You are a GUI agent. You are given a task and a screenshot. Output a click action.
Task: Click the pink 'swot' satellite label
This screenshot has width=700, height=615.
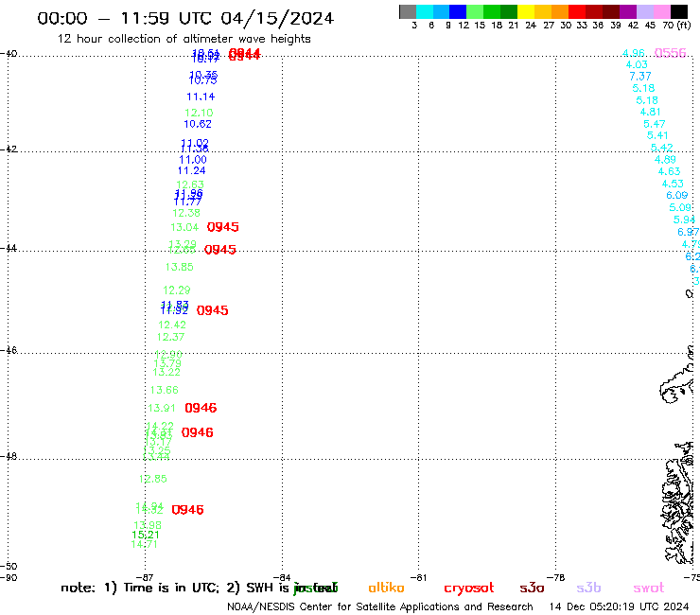click(649, 589)
